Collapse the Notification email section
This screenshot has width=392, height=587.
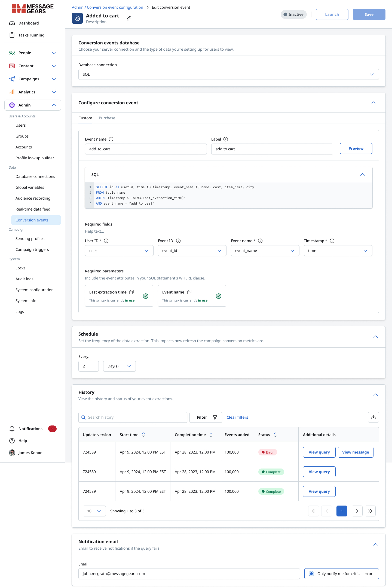(x=376, y=545)
